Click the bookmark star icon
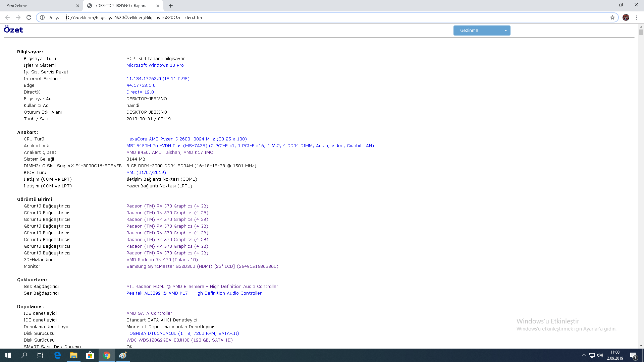 (612, 17)
